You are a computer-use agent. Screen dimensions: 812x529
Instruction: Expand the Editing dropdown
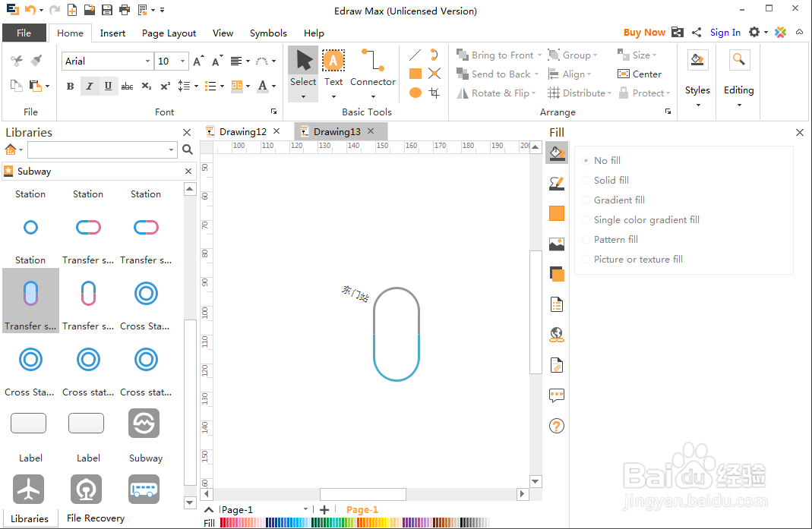(739, 105)
